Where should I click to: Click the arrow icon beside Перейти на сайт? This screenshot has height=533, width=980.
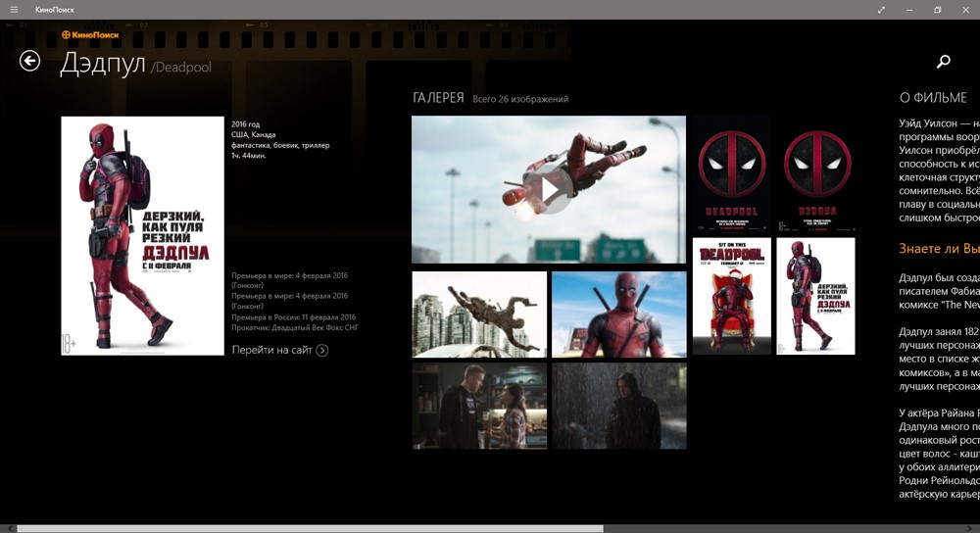(321, 350)
